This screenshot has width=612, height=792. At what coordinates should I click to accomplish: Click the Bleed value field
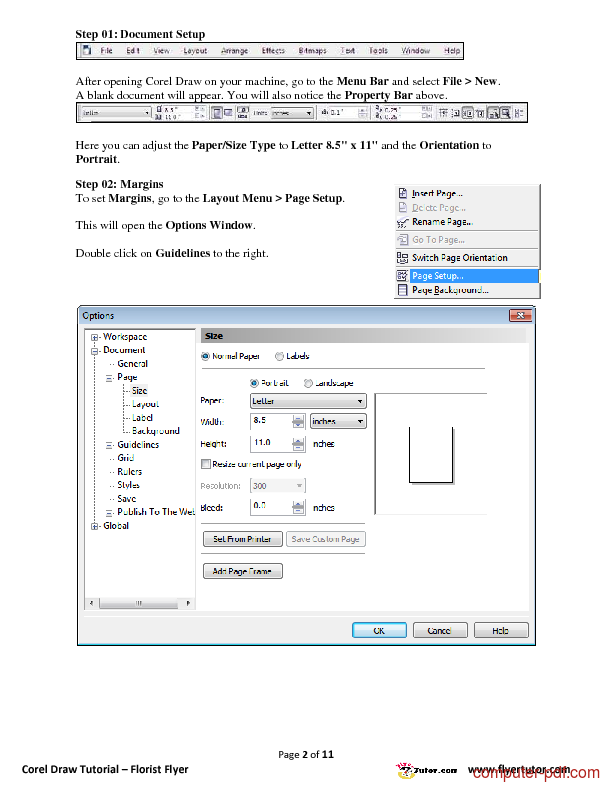[x=271, y=507]
